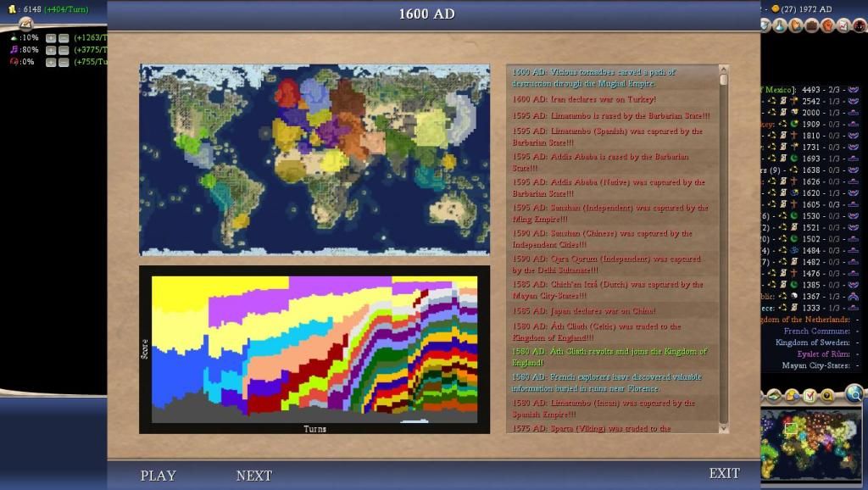
Task: Click the trade network icon in 2000 row
Action: 771,113
